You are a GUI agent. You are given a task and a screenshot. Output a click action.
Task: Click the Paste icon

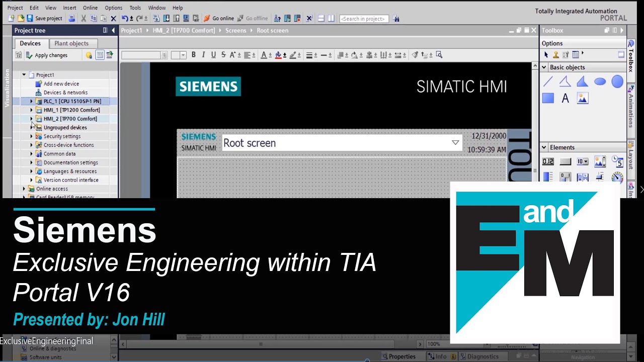103,19
